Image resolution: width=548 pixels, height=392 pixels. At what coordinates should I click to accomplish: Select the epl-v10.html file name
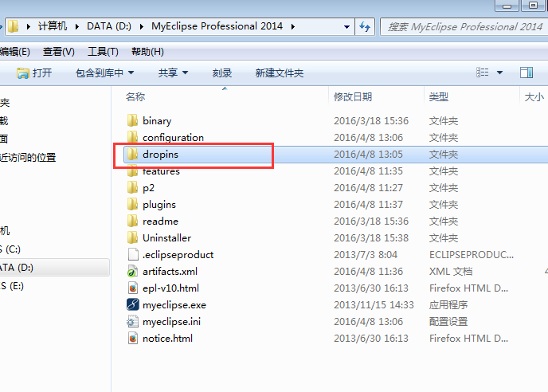[171, 288]
